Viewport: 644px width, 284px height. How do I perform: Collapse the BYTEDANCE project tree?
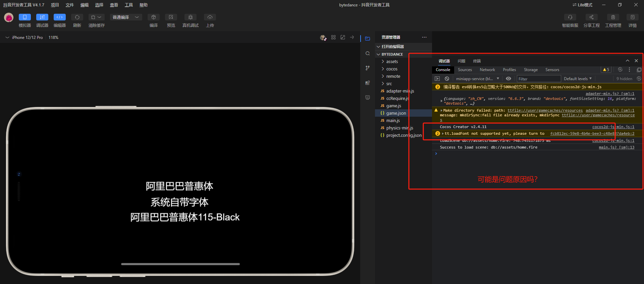[404, 54]
